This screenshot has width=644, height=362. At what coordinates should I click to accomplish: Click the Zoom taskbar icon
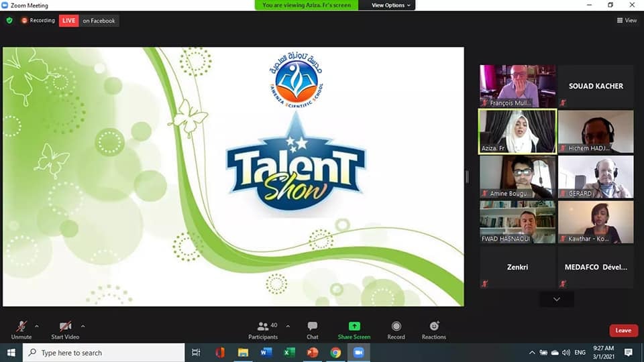(358, 353)
